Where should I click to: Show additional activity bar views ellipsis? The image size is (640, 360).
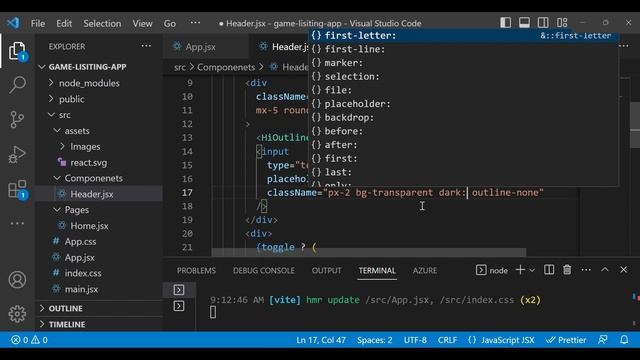point(17,223)
